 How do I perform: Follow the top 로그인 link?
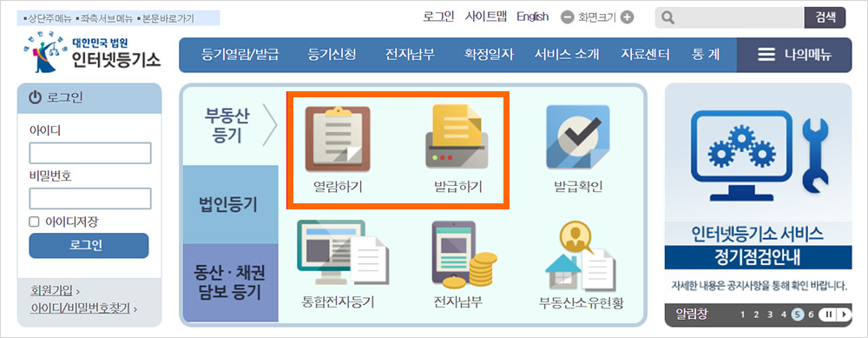point(438,17)
